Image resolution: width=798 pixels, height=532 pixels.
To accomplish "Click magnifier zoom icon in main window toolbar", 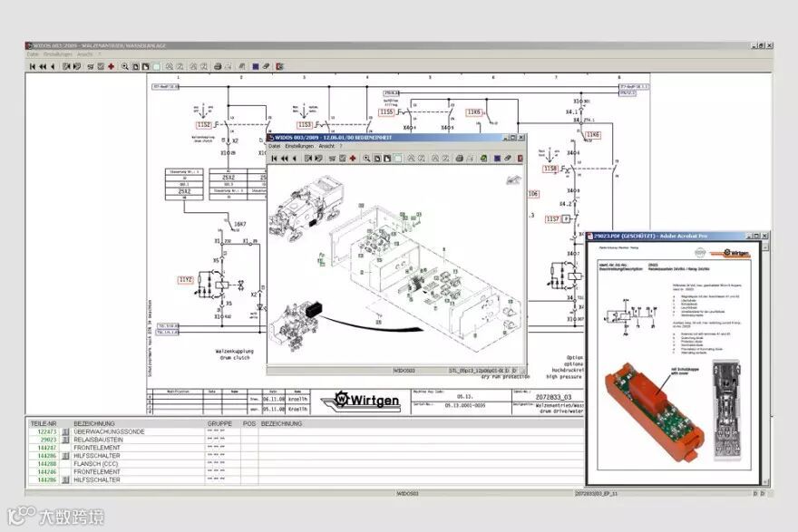I will coord(125,67).
